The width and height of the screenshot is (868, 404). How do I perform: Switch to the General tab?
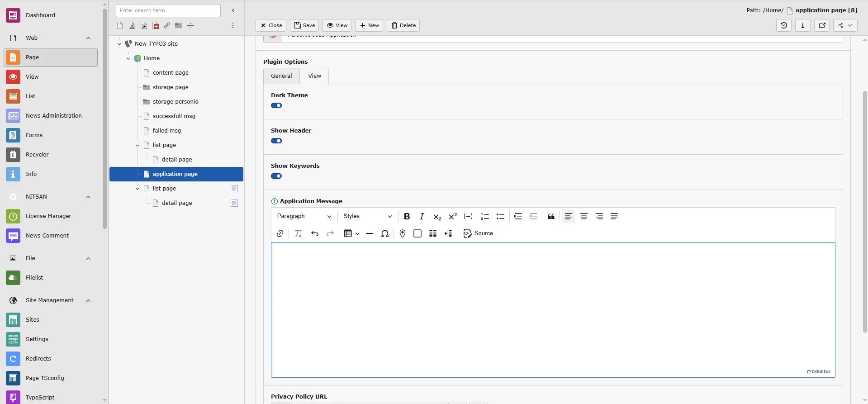(x=281, y=76)
